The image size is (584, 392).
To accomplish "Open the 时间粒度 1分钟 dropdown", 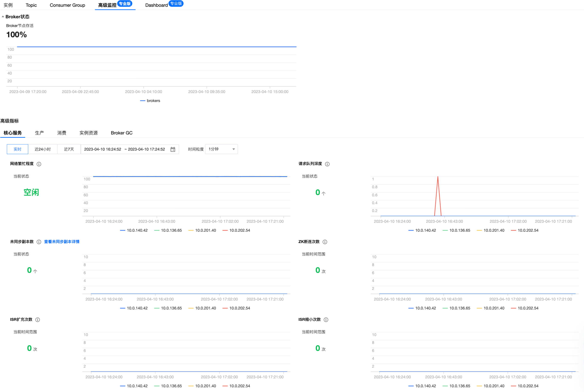I will tap(221, 149).
